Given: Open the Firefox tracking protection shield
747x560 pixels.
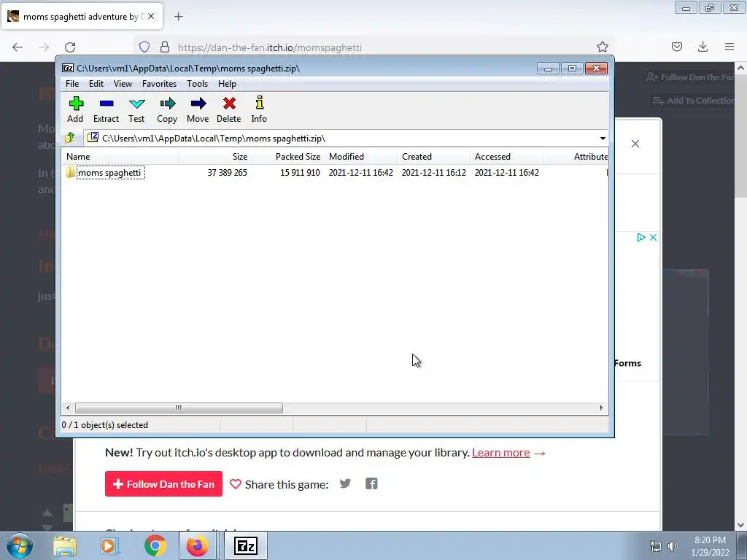Looking at the screenshot, I should click(x=144, y=47).
